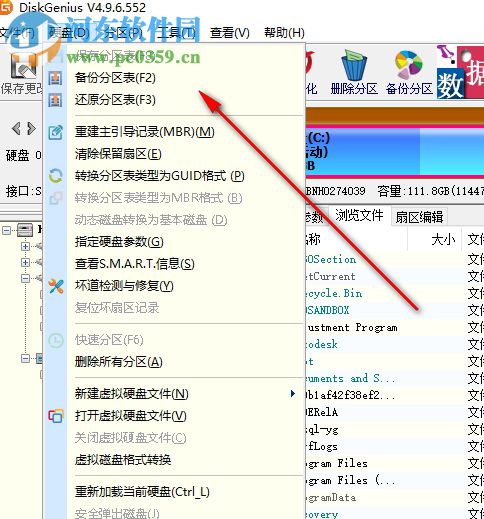Screen dimensions: 484x519
Task: Click the rebuild MBR menu icon
Action: pos(55,132)
